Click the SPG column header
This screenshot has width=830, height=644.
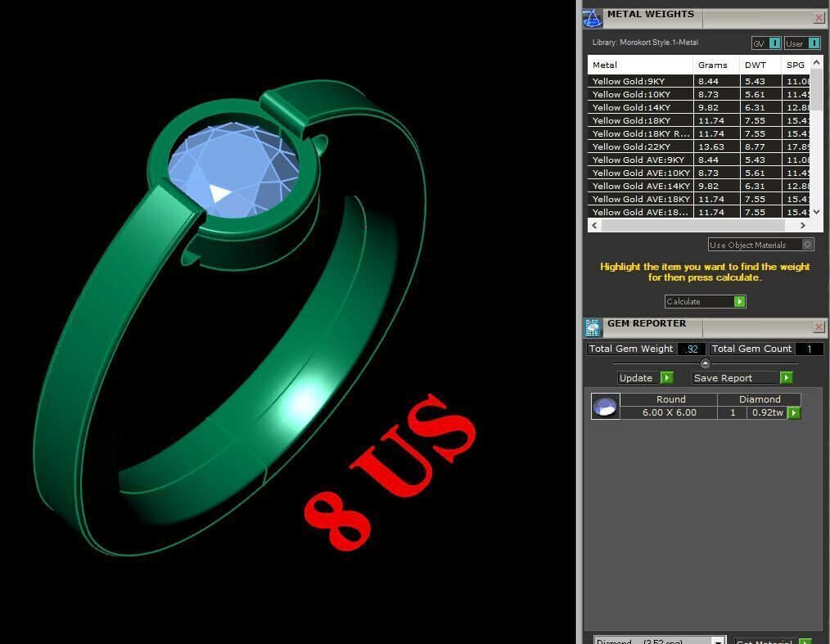796,65
